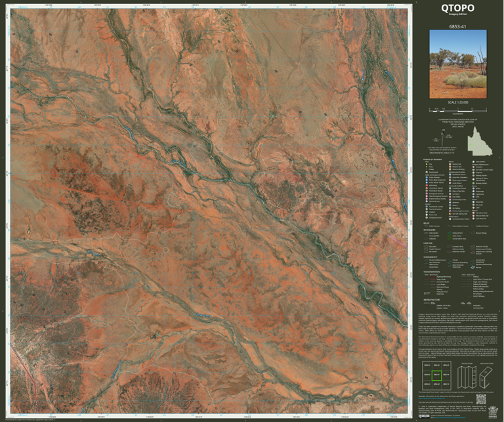Click the Conservation Area boundary symbol
504x422 pixels.
pos(450,238)
